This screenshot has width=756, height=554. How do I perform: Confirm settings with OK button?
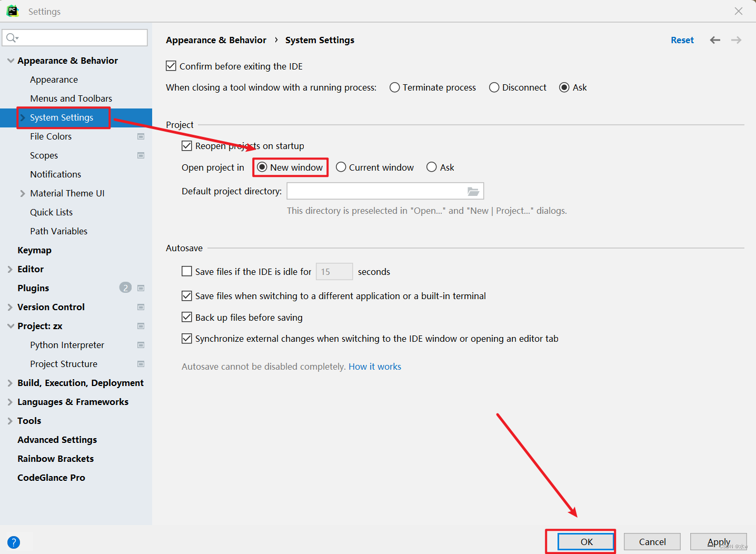pos(586,542)
